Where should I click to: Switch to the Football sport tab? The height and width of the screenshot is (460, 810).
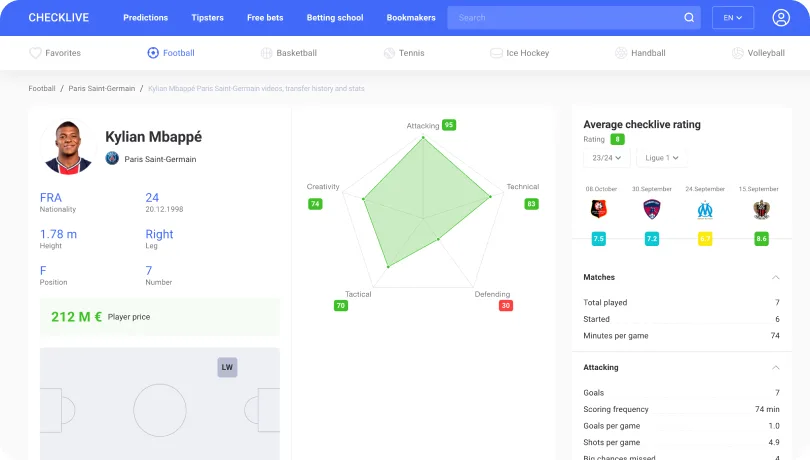click(x=171, y=53)
